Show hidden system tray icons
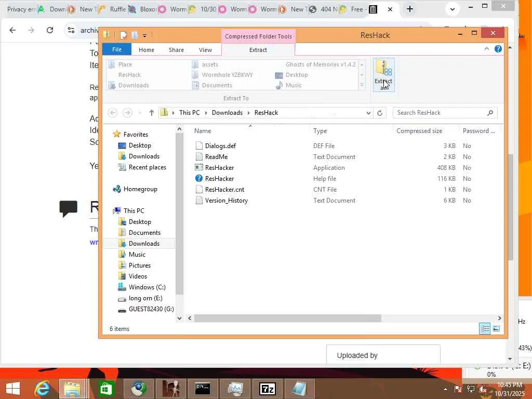 445,389
